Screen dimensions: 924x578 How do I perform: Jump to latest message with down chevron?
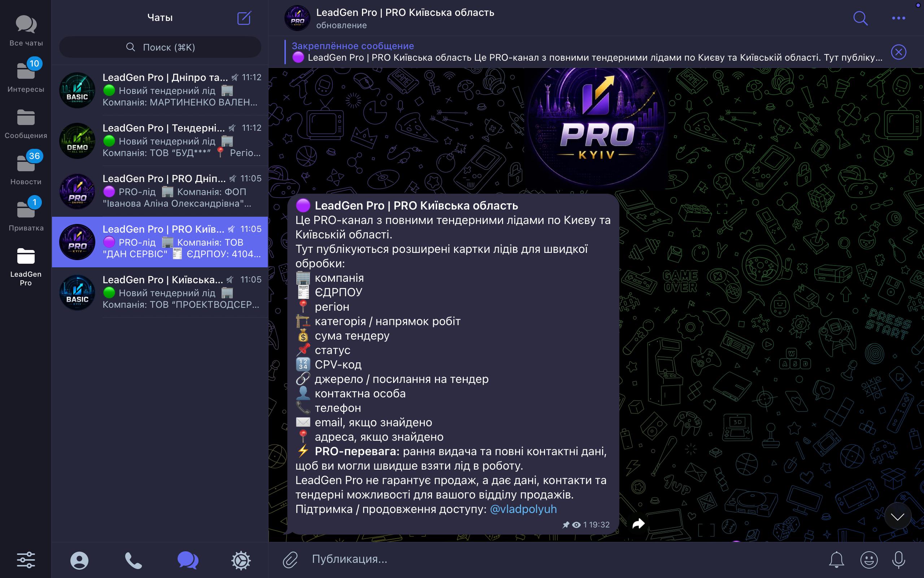(x=898, y=517)
